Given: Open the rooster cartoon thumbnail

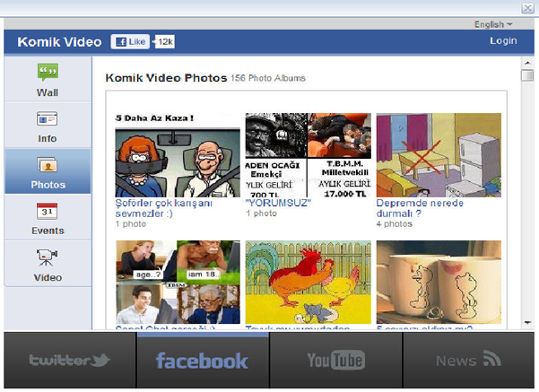Looking at the screenshot, I should coord(308,283).
